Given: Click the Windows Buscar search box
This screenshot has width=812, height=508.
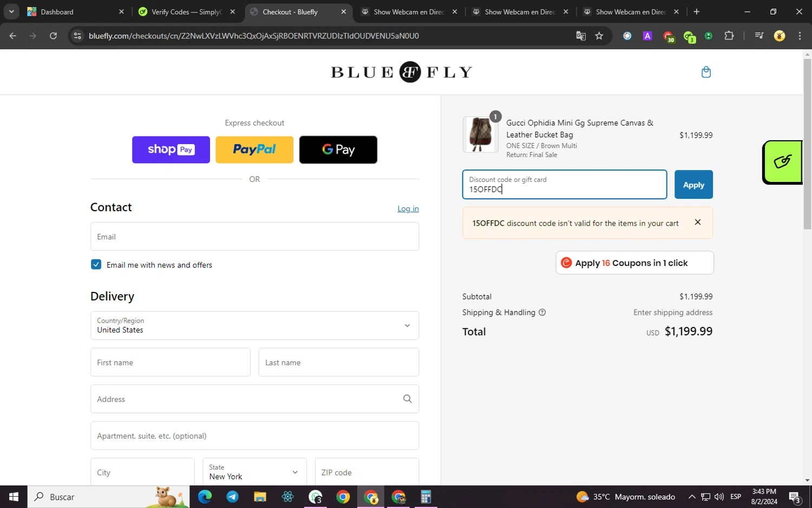Looking at the screenshot, I should [108, 497].
